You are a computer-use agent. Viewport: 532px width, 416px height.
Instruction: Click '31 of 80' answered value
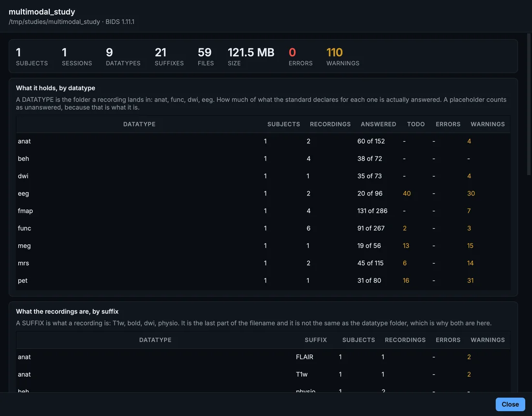tap(369, 281)
